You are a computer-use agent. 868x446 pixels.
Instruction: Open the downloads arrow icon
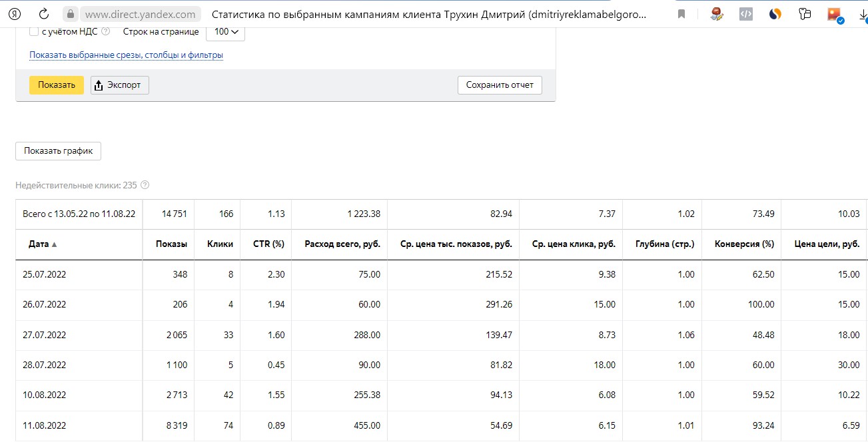[x=863, y=14]
